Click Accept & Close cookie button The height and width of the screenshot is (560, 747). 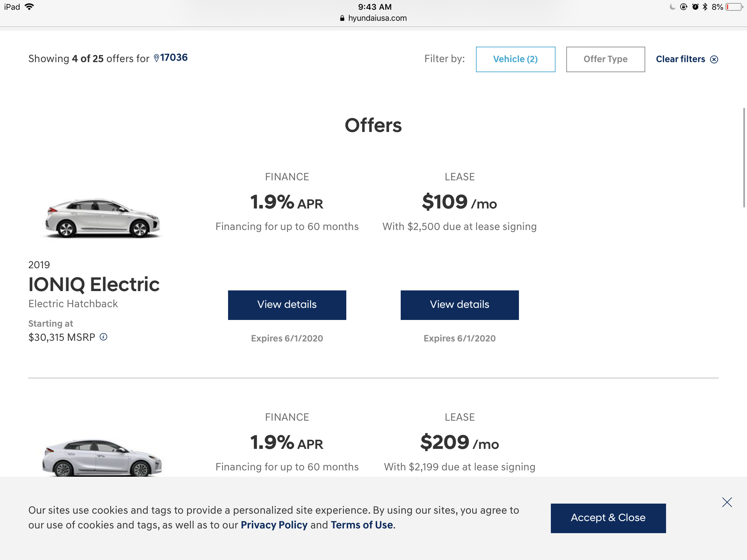click(608, 518)
